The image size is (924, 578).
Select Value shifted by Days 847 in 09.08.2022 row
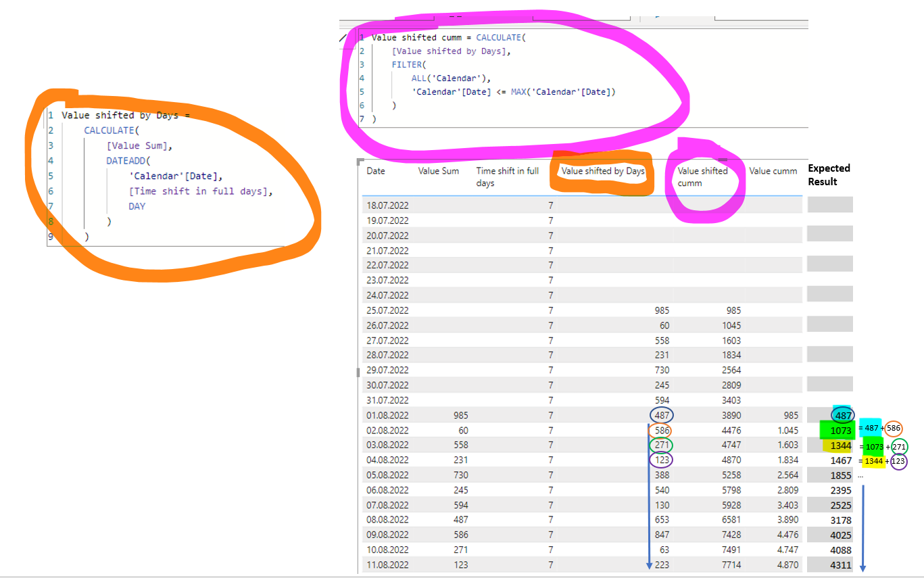coord(662,535)
